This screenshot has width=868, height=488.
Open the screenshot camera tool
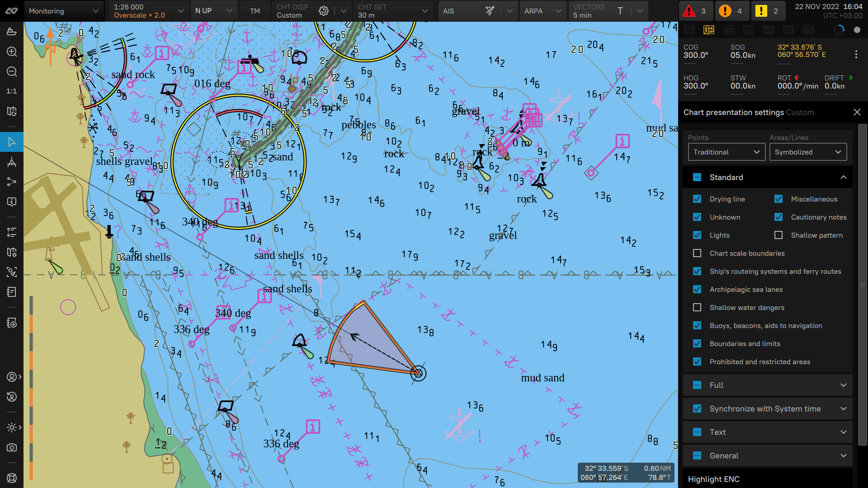pyautogui.click(x=12, y=447)
